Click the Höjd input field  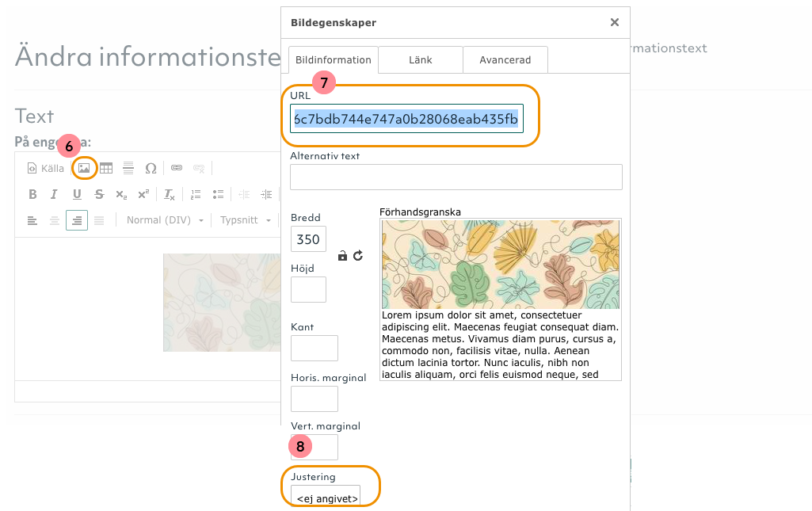(x=308, y=289)
